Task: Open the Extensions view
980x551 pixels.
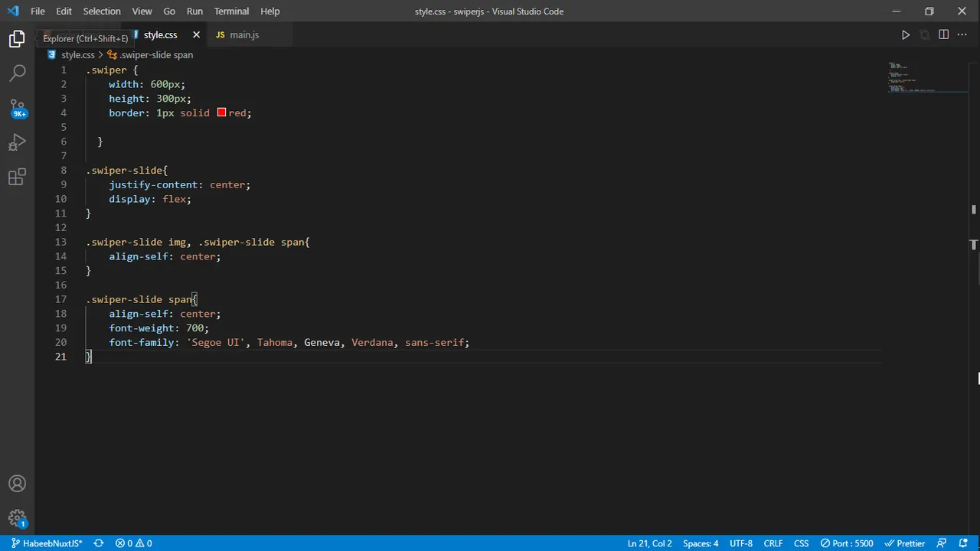Action: (x=17, y=178)
